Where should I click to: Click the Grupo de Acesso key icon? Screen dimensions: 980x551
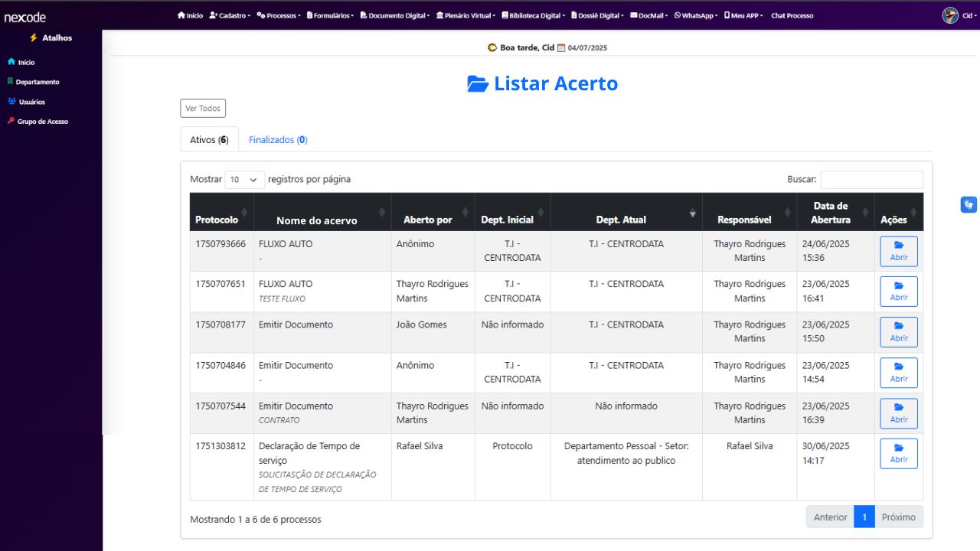11,122
